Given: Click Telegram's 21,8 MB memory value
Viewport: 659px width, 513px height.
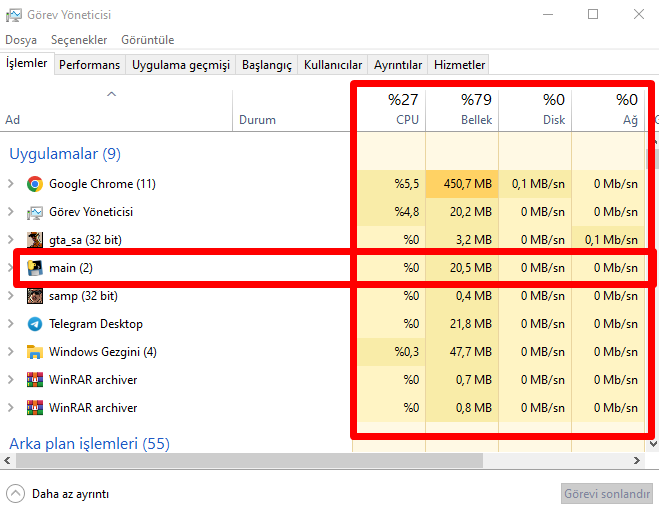Looking at the screenshot, I should click(470, 324).
